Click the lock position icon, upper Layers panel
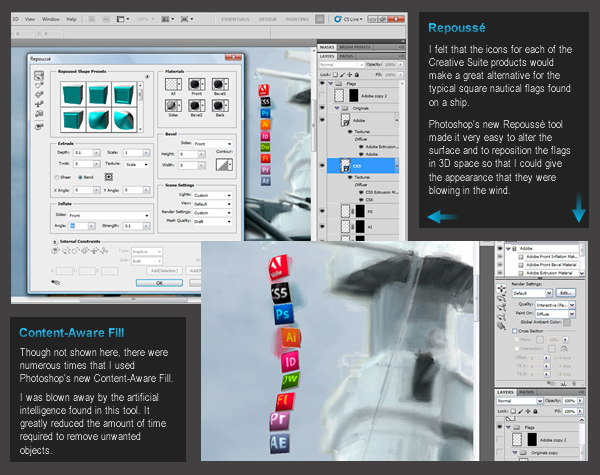The height and width of the screenshot is (475, 600). pos(349,75)
